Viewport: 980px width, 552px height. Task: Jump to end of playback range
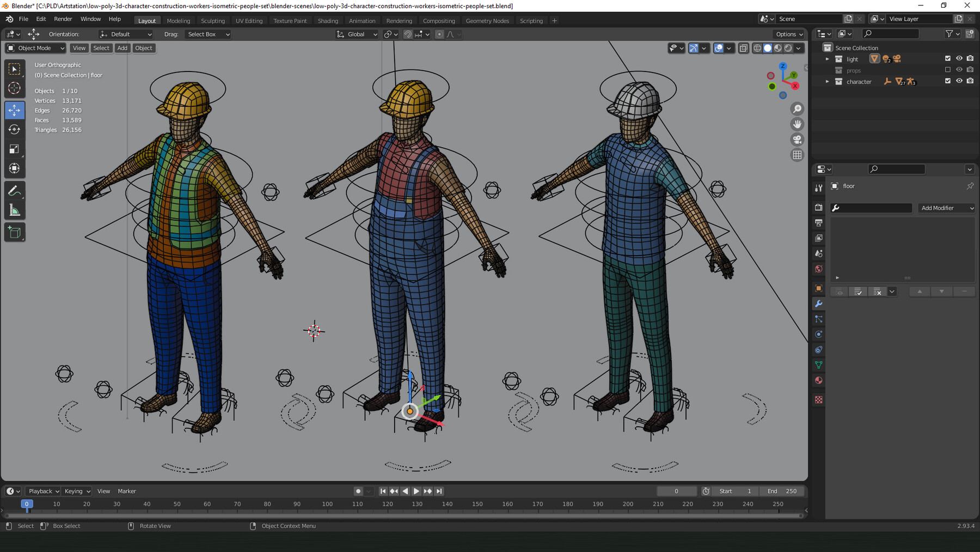(439, 491)
